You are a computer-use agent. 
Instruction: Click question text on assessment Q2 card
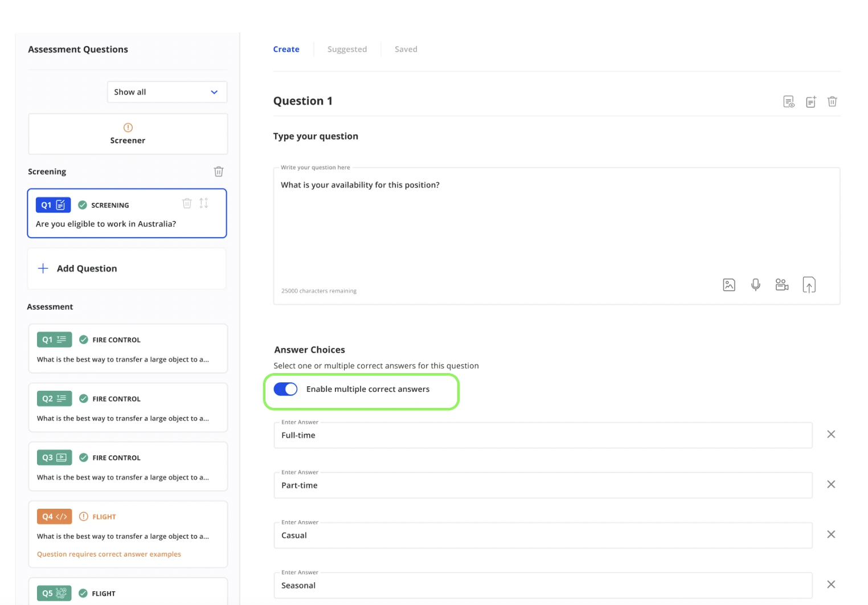click(123, 419)
